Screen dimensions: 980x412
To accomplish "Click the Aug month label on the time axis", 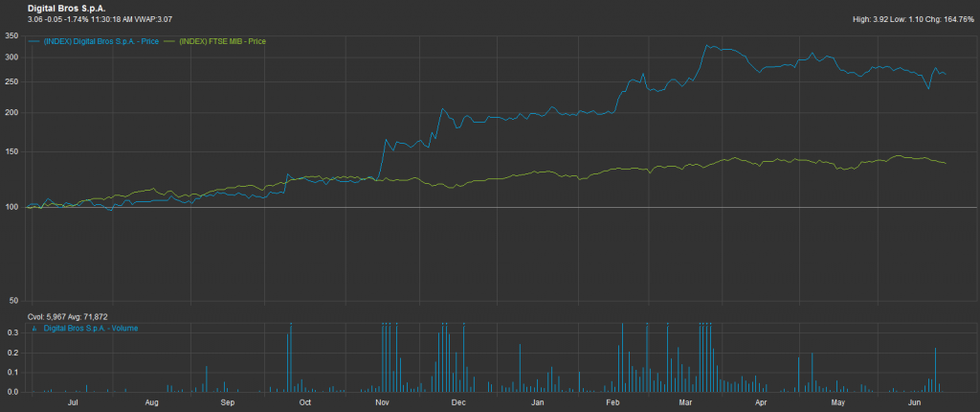I will tap(152, 403).
